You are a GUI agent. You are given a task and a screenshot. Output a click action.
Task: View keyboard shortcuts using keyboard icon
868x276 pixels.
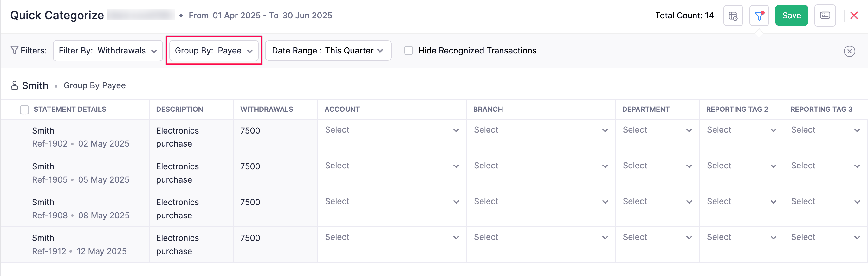tap(825, 15)
